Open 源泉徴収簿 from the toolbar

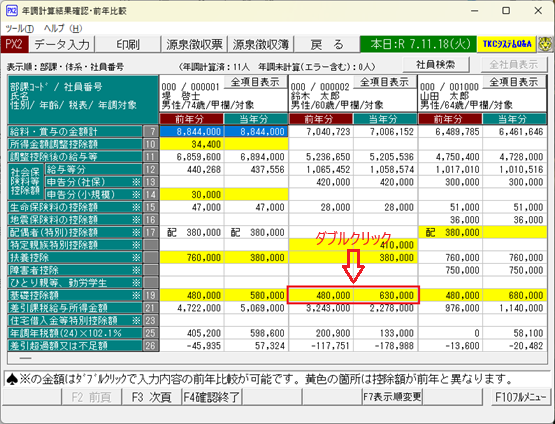pyautogui.click(x=261, y=44)
